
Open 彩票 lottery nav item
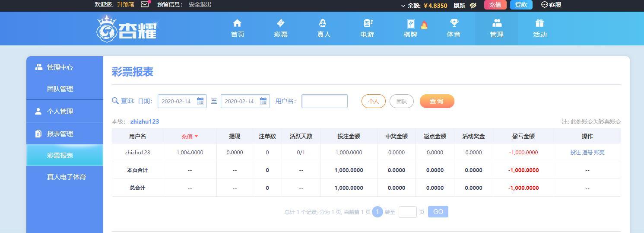click(x=281, y=29)
